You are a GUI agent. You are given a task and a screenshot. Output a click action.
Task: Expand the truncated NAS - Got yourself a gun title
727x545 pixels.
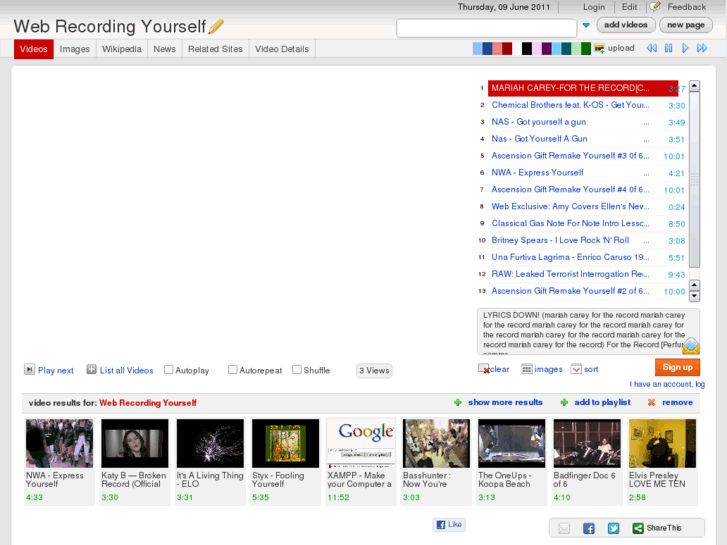(x=646, y=123)
